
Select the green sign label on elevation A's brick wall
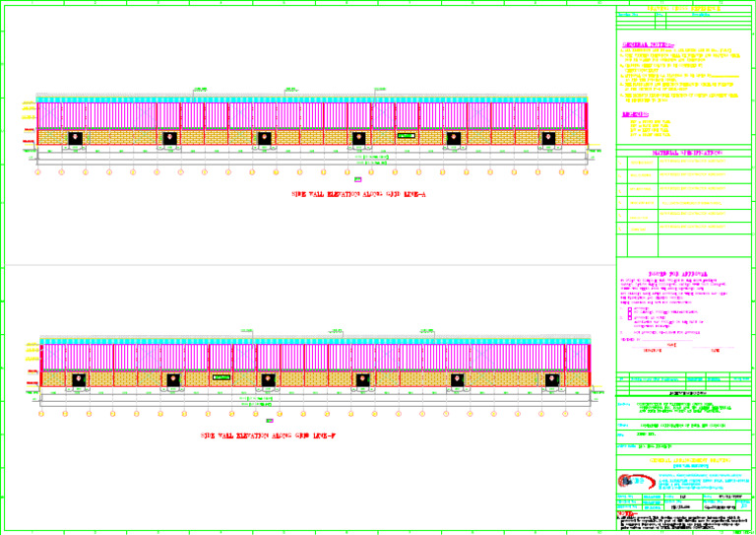pyautogui.click(x=406, y=136)
